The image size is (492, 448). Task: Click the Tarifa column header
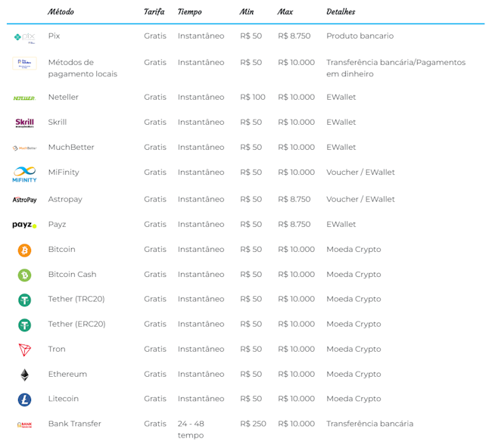(x=154, y=12)
